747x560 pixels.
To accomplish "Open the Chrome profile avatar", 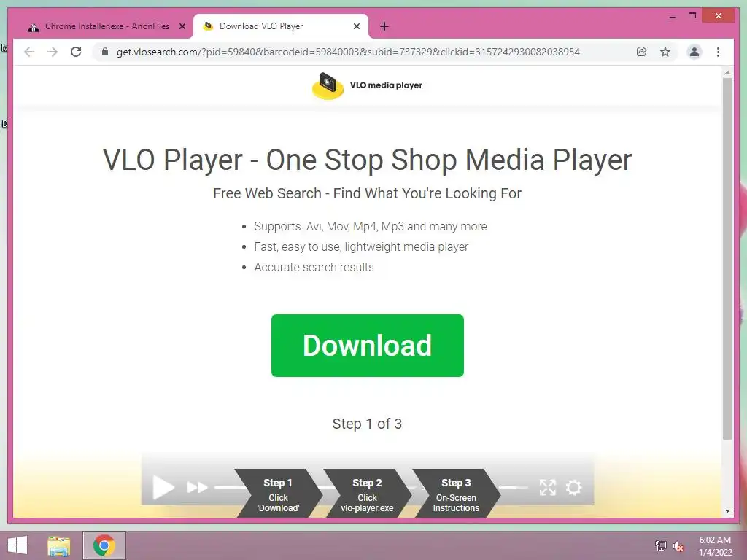I will click(694, 52).
